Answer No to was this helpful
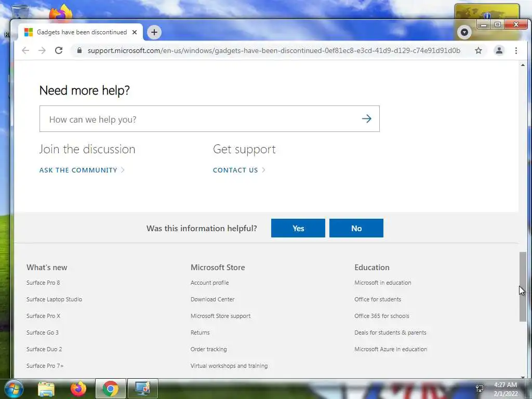This screenshot has height=399, width=532. click(356, 228)
